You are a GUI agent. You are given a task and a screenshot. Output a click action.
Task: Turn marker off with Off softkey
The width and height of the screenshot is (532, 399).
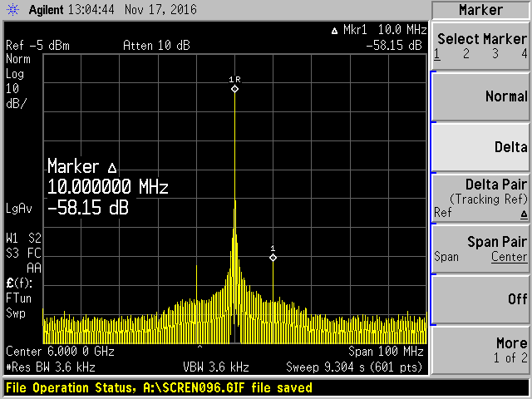pos(480,299)
